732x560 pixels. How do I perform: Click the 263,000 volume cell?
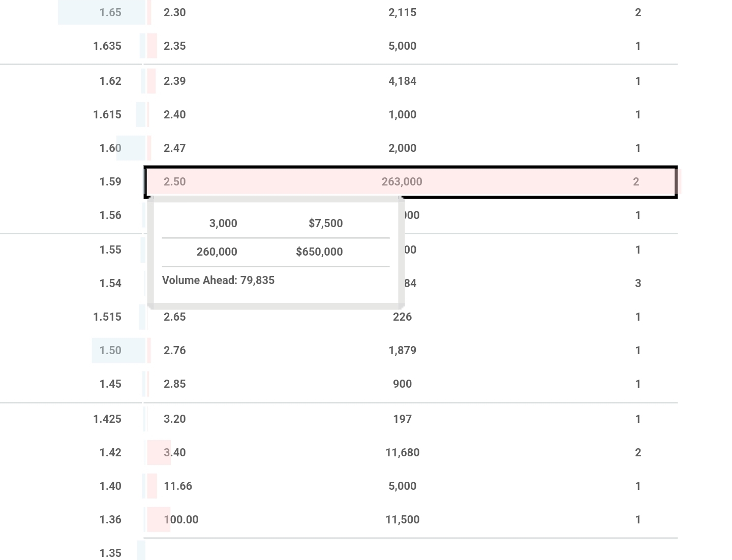pyautogui.click(x=402, y=182)
